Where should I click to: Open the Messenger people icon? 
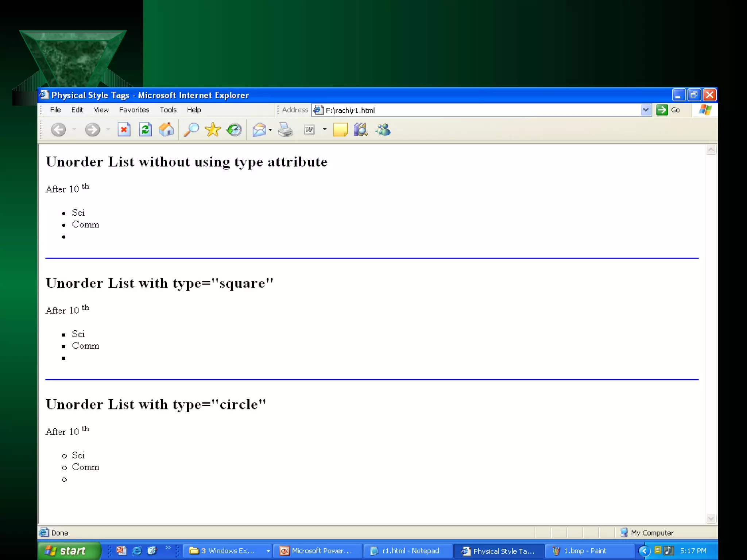(383, 130)
